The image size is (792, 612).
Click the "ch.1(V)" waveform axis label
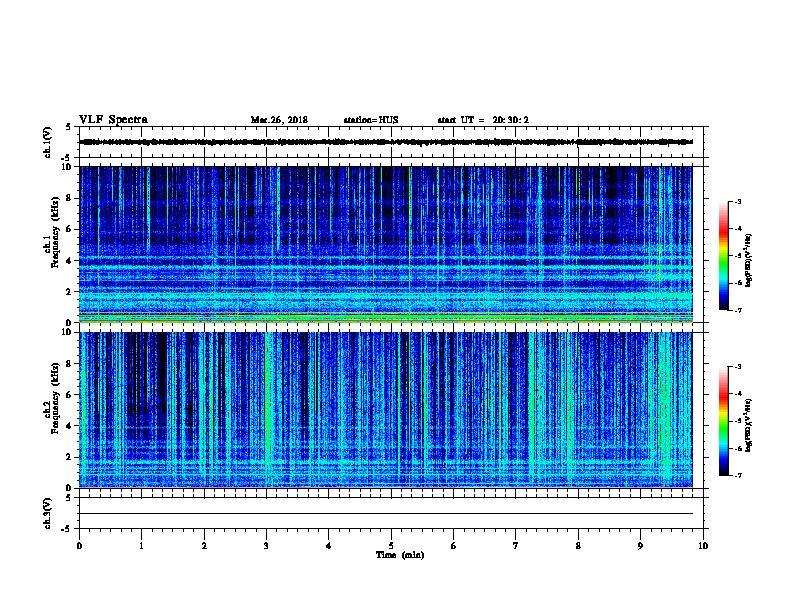coord(48,142)
